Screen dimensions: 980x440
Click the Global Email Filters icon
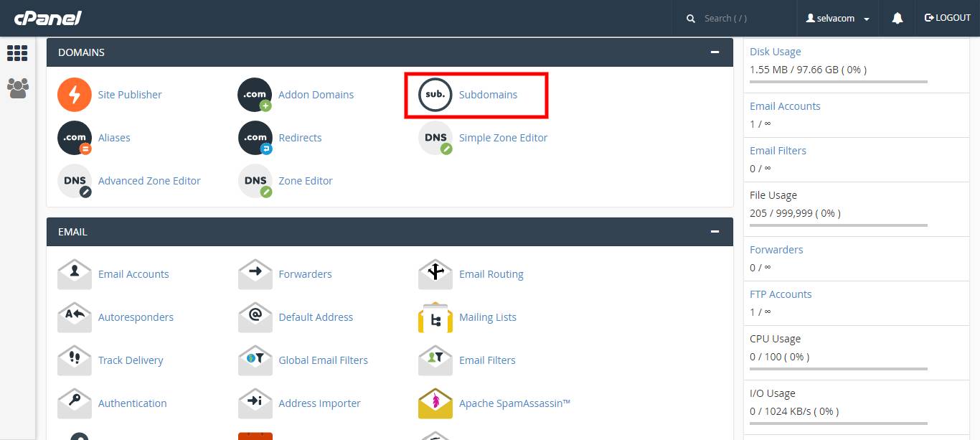point(255,360)
